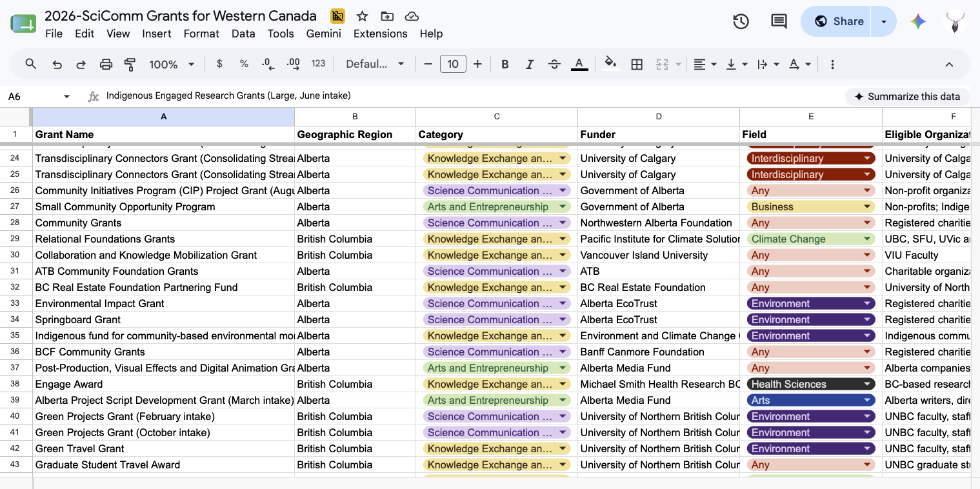The width and height of the screenshot is (980, 489).
Task: Open horizontal align dropdown
Action: [705, 64]
